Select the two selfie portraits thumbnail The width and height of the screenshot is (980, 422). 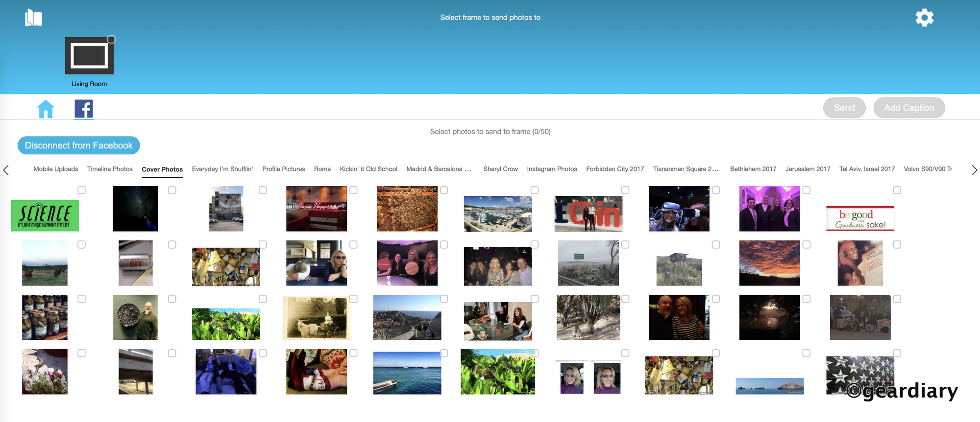coord(588,376)
